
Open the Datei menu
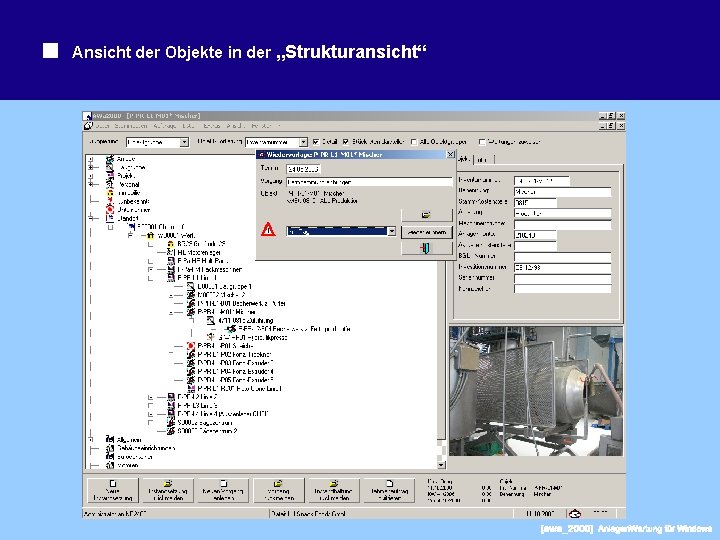[x=103, y=125]
